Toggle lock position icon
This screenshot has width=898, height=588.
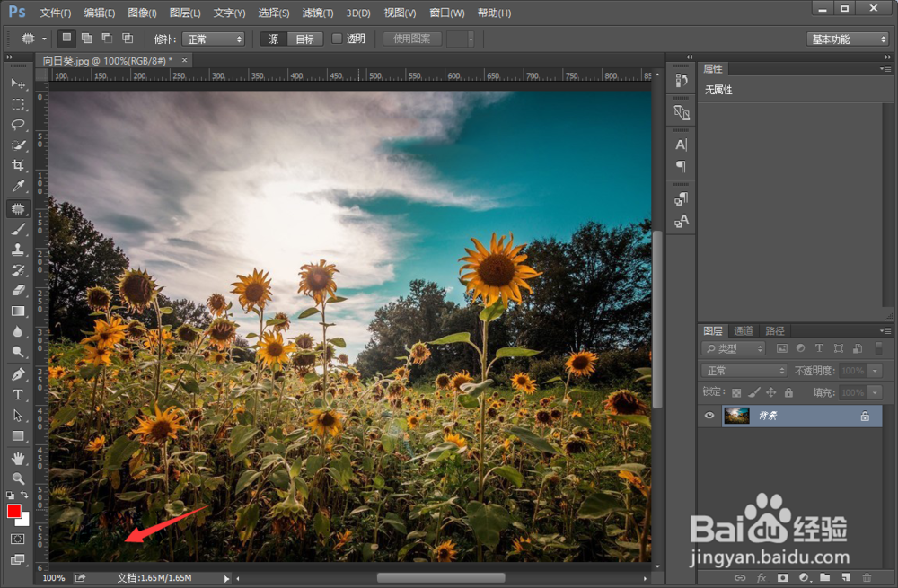pyautogui.click(x=771, y=393)
